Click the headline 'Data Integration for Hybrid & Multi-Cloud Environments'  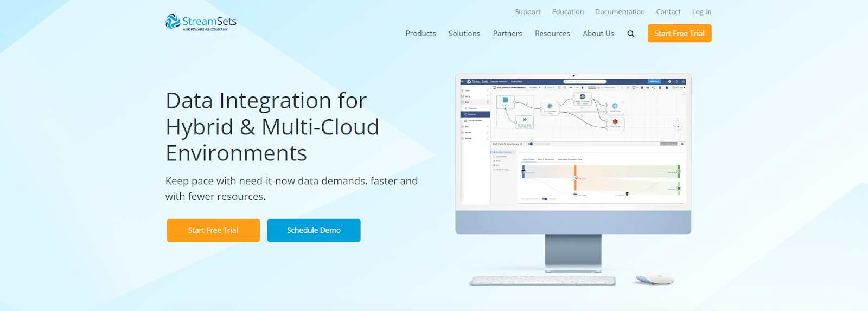point(272,127)
